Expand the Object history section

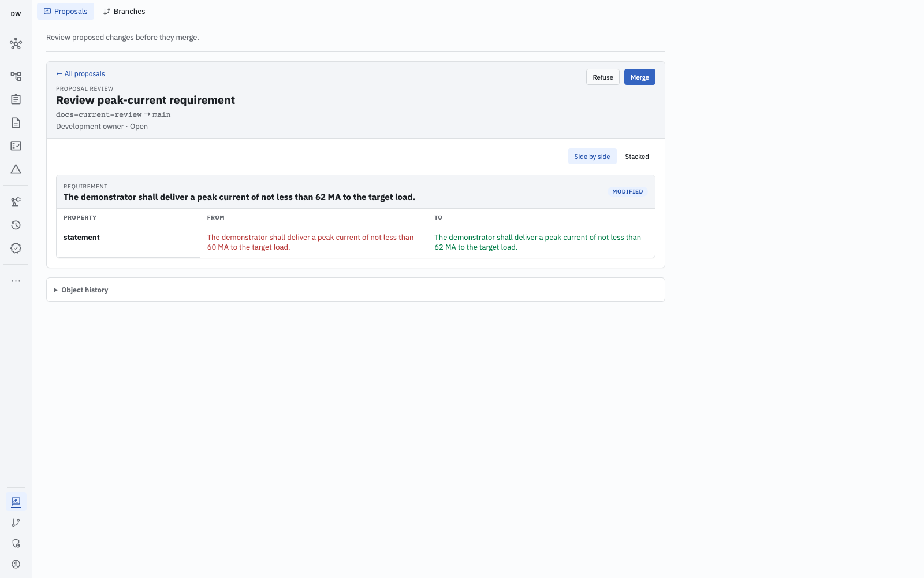(356, 290)
